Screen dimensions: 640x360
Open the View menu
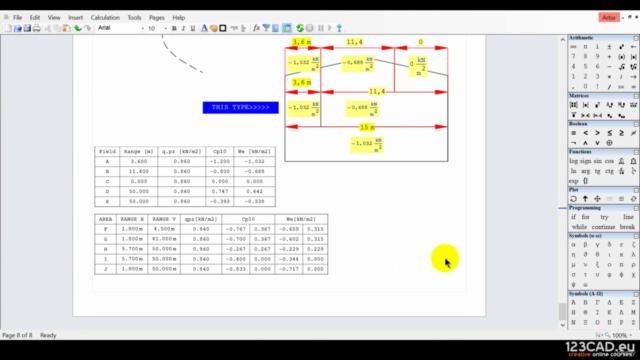(x=54, y=18)
